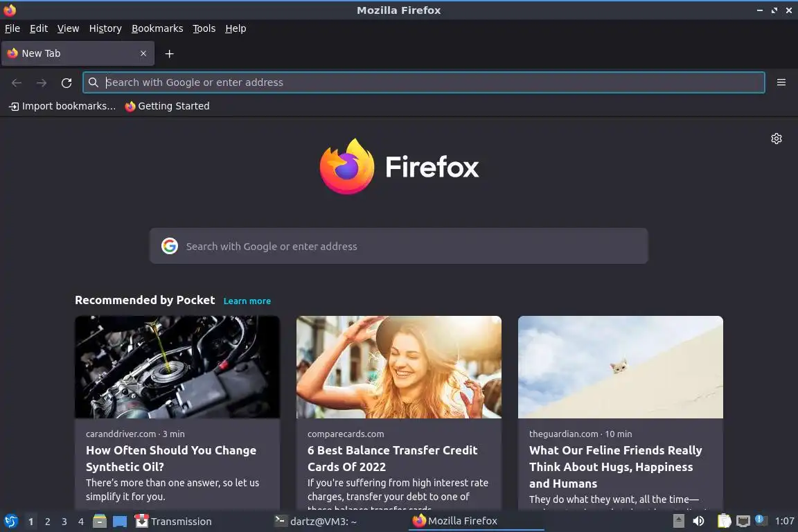The height and width of the screenshot is (532, 798).
Task: Open Getting Started bookmark
Action: tap(167, 106)
